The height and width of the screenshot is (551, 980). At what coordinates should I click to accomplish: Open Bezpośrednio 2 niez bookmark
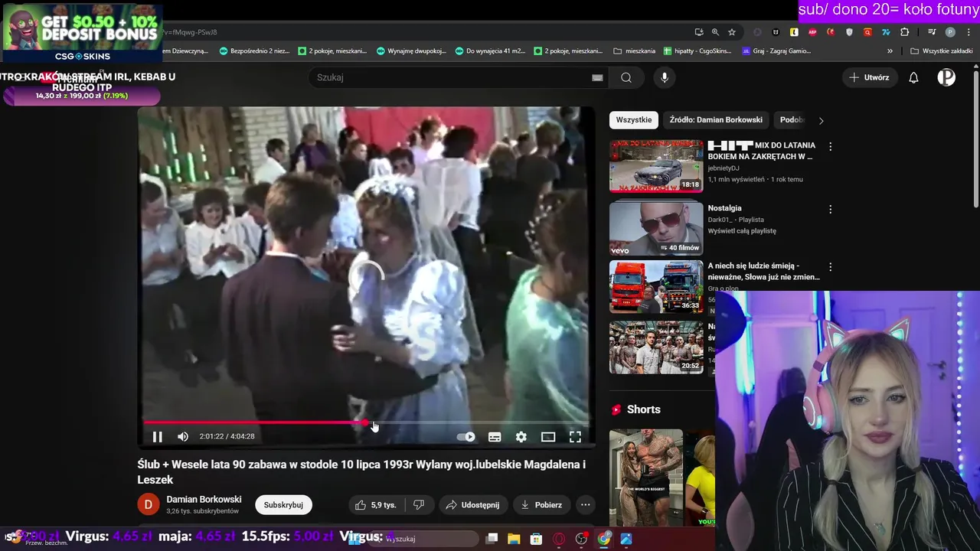point(254,51)
